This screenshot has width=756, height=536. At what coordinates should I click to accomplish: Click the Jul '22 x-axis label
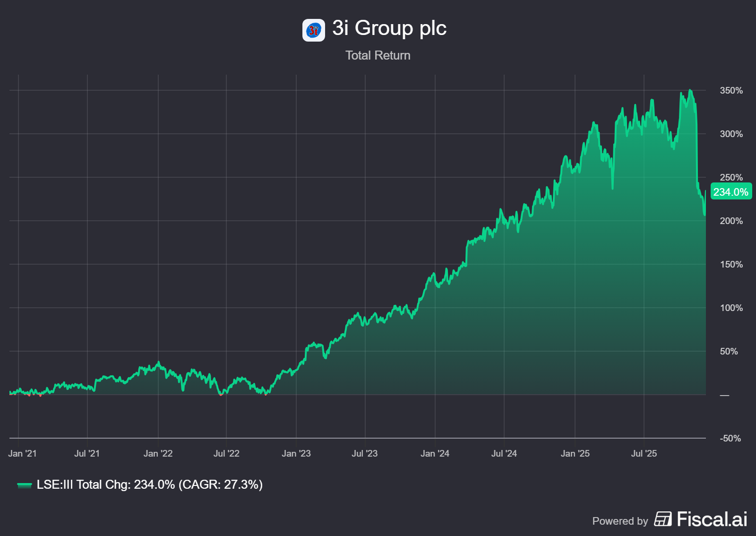point(226,453)
